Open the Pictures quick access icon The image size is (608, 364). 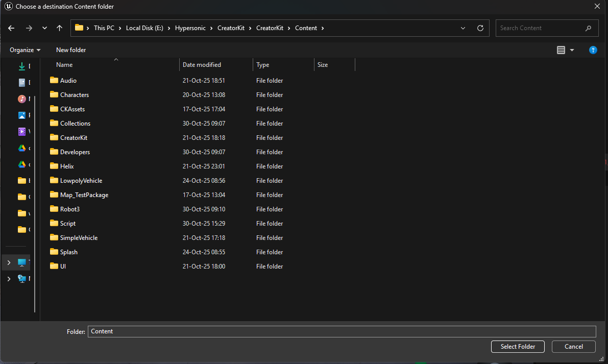pyautogui.click(x=22, y=115)
